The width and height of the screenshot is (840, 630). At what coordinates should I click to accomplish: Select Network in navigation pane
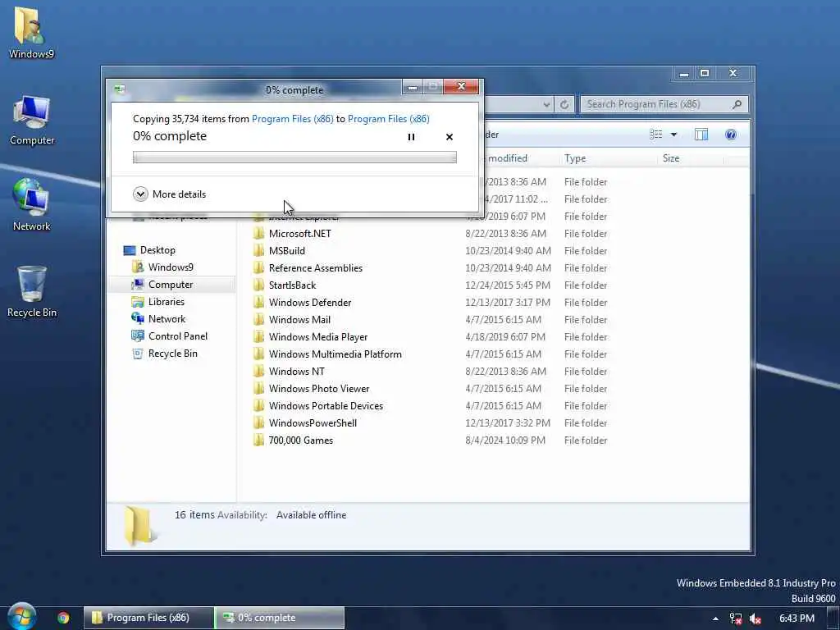pyautogui.click(x=167, y=319)
